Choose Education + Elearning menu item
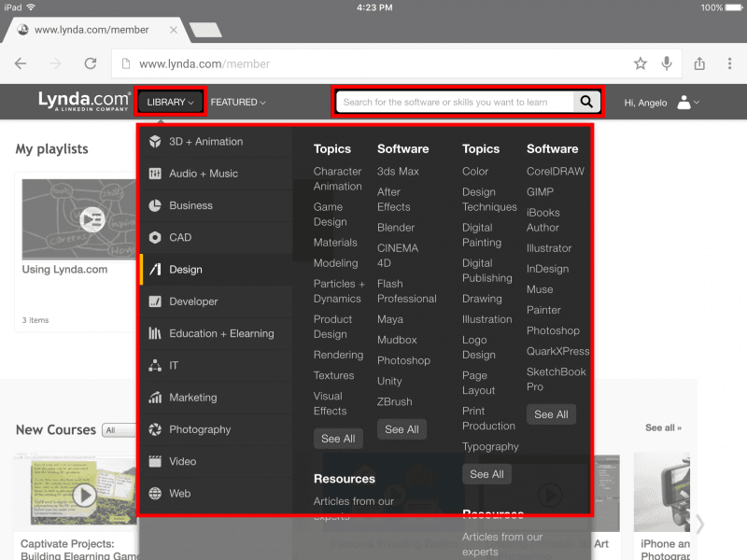 pos(221,333)
